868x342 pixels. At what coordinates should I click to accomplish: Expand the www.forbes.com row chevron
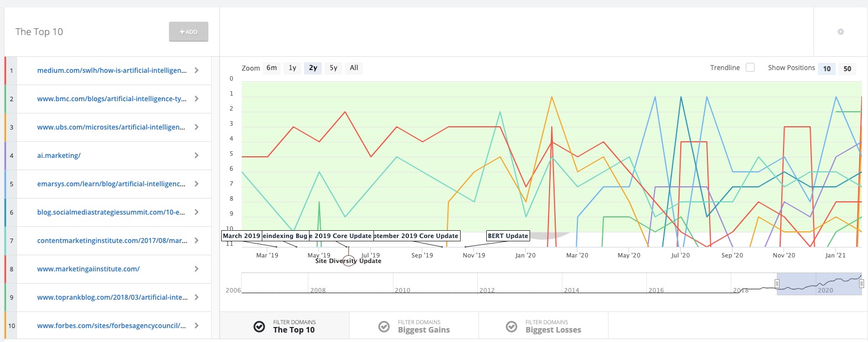pyautogui.click(x=197, y=326)
